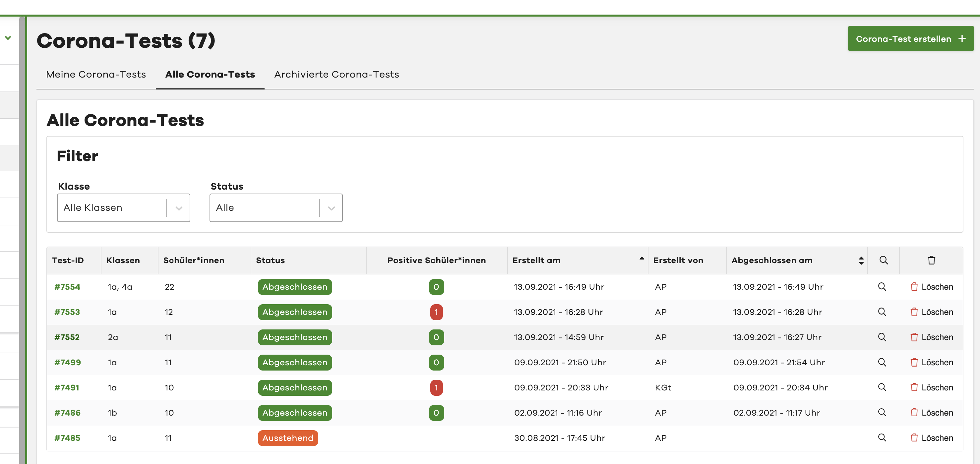Toggle sort direction on Erstellt am column
This screenshot has width=980, height=464.
[642, 258]
